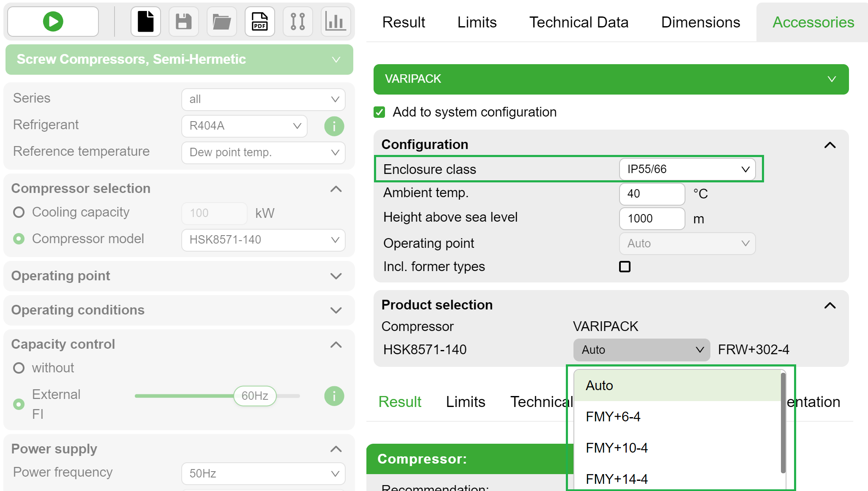Collapse the VARIPACK header panel
The width and height of the screenshot is (868, 491).
click(832, 79)
